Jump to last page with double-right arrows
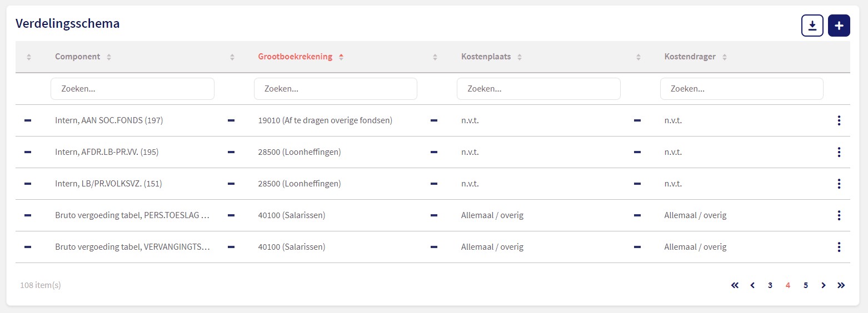Screen dimensions: 868x313 click(x=841, y=285)
